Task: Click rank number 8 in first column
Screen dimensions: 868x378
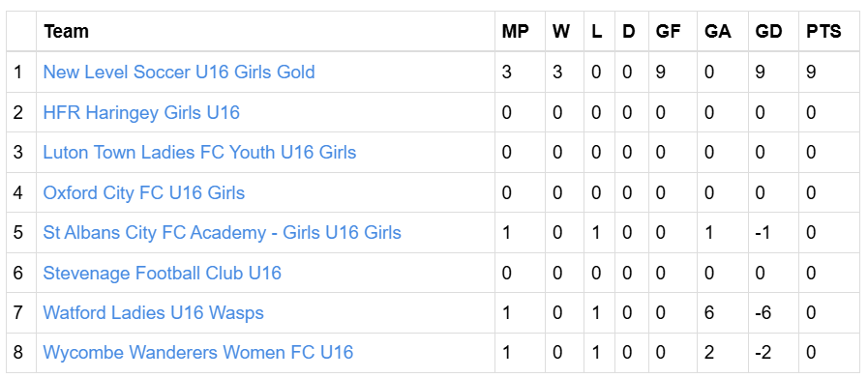Action: tap(18, 353)
